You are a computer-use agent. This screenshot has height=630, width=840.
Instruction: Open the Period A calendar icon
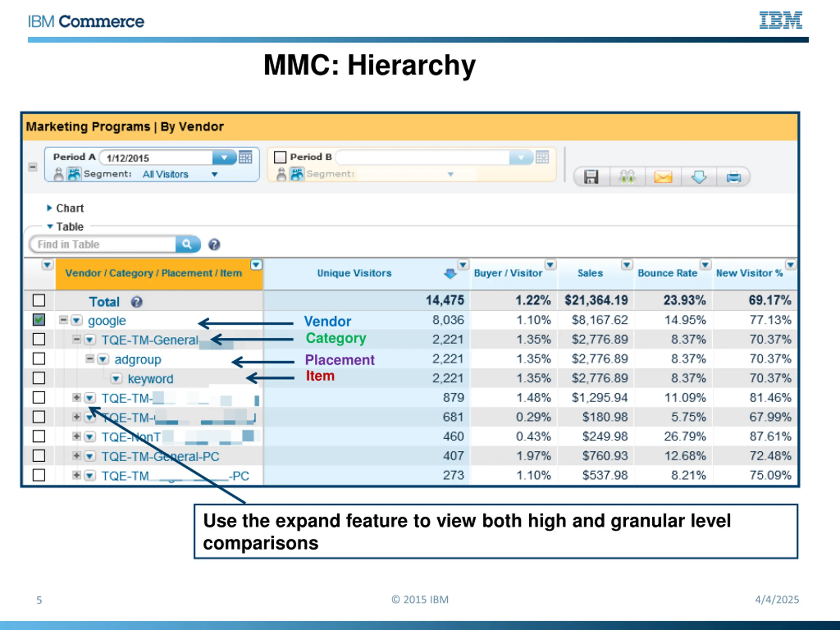pyautogui.click(x=245, y=157)
